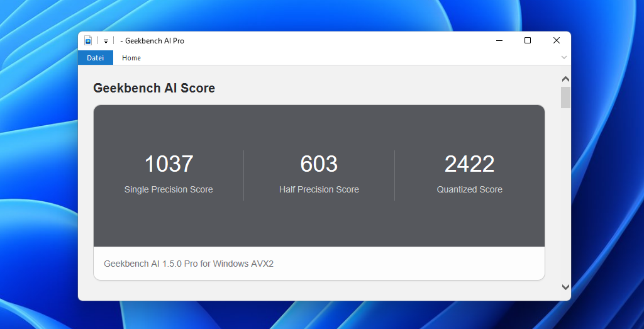Click the Single Precision Score label
Image resolution: width=644 pixels, height=329 pixels.
tap(169, 189)
